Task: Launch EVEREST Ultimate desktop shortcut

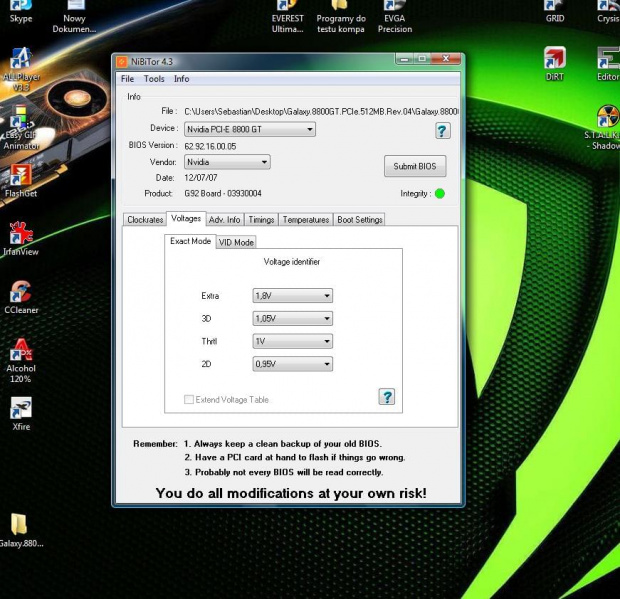Action: pos(287,16)
